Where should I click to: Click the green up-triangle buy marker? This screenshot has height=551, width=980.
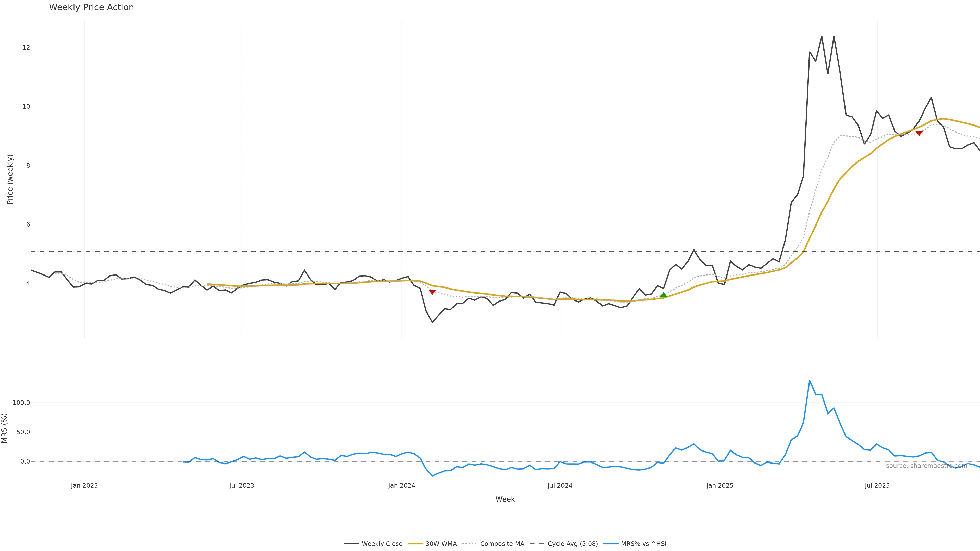point(664,295)
